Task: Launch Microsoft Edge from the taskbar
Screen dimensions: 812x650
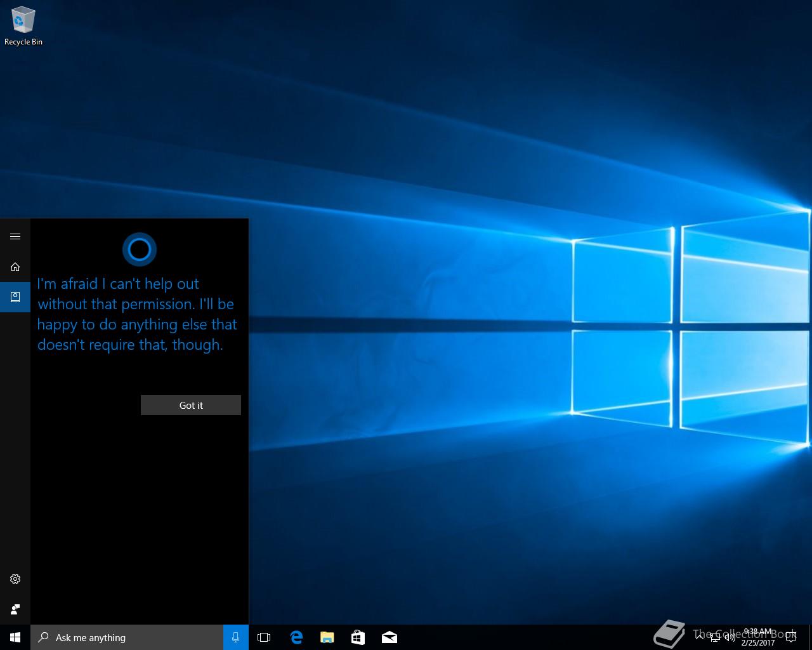Action: (x=296, y=637)
